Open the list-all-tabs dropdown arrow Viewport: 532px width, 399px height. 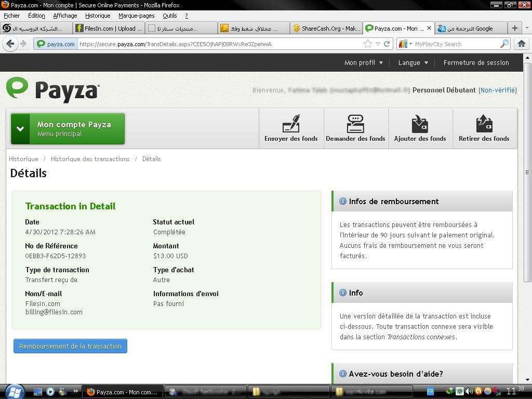click(527, 28)
